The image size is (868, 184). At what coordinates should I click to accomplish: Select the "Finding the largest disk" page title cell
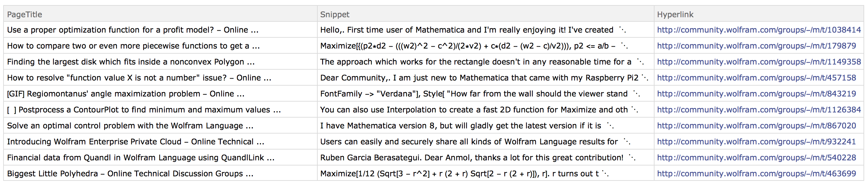160,62
